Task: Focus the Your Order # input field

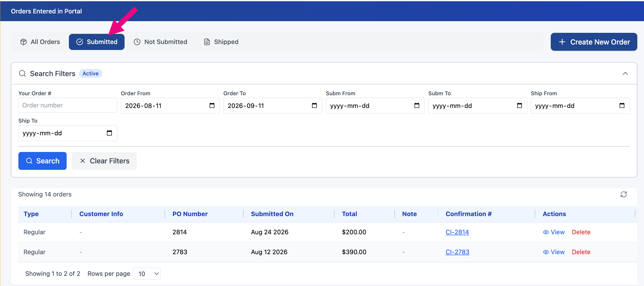Action: pos(68,105)
